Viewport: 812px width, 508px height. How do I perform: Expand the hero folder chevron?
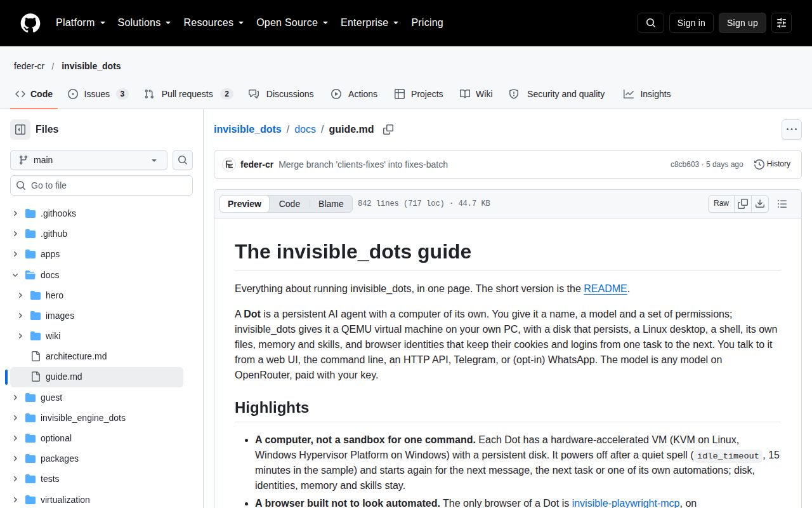point(20,295)
